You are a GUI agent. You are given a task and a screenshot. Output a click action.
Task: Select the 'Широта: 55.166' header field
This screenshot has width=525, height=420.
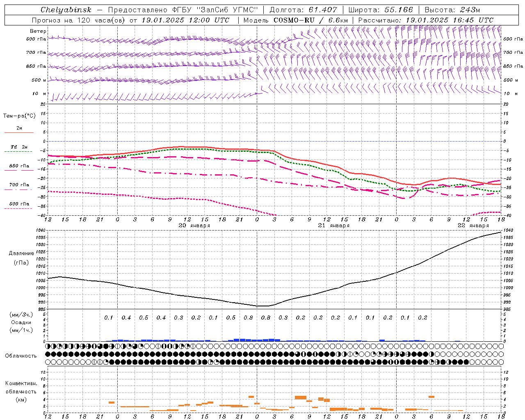tap(381, 10)
